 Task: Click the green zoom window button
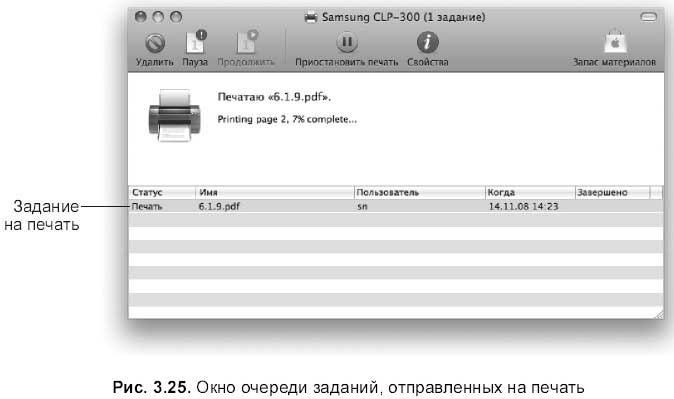click(x=176, y=17)
